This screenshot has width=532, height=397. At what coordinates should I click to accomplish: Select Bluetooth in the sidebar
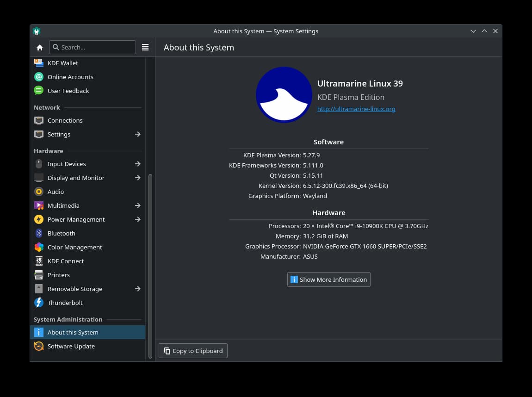point(87,234)
